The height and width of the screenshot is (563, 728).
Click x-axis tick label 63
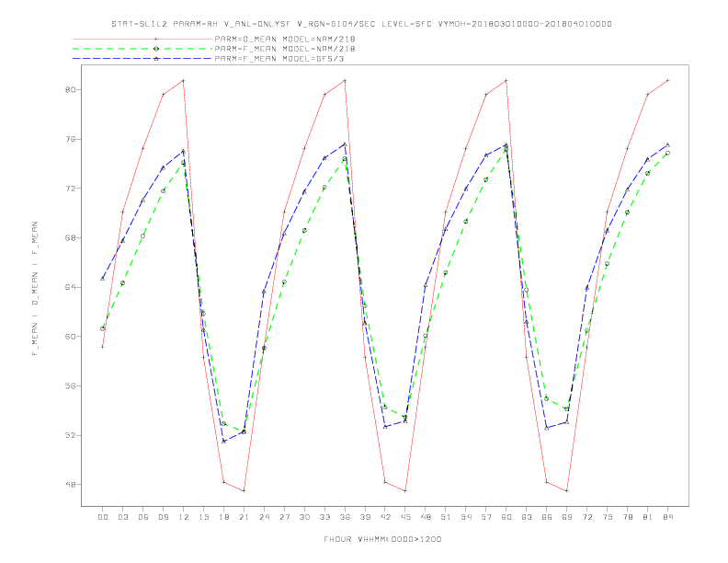pos(527,517)
